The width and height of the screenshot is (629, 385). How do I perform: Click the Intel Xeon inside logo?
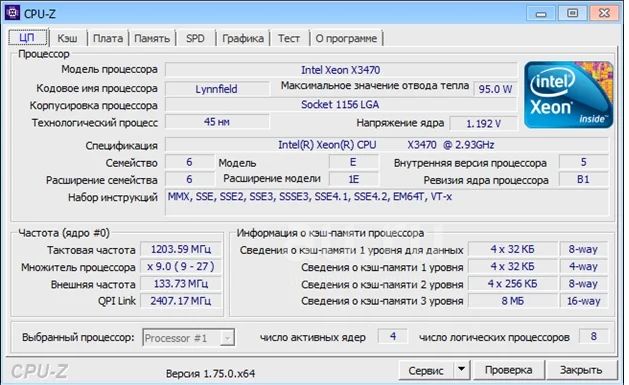[x=568, y=95]
